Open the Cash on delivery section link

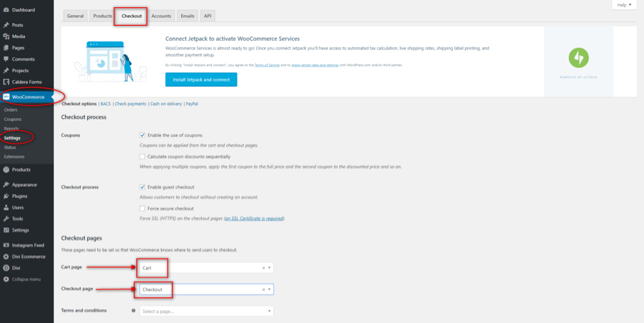pos(166,104)
